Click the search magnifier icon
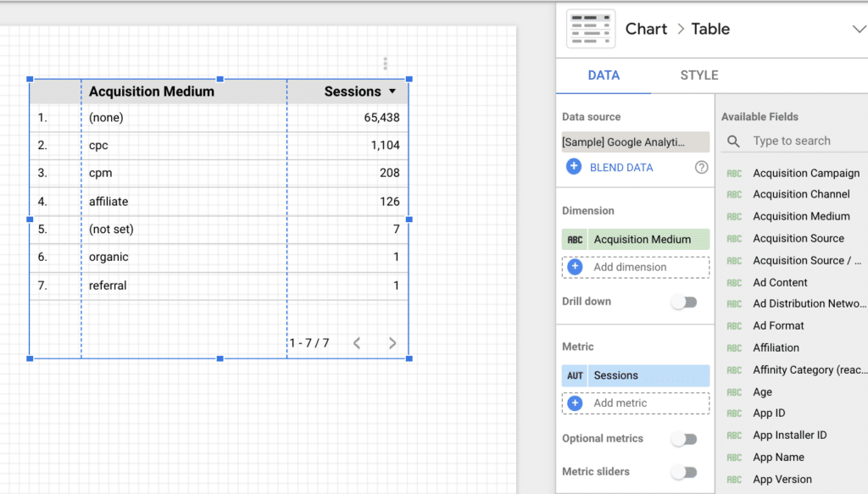This screenshot has width=868, height=494. point(734,142)
